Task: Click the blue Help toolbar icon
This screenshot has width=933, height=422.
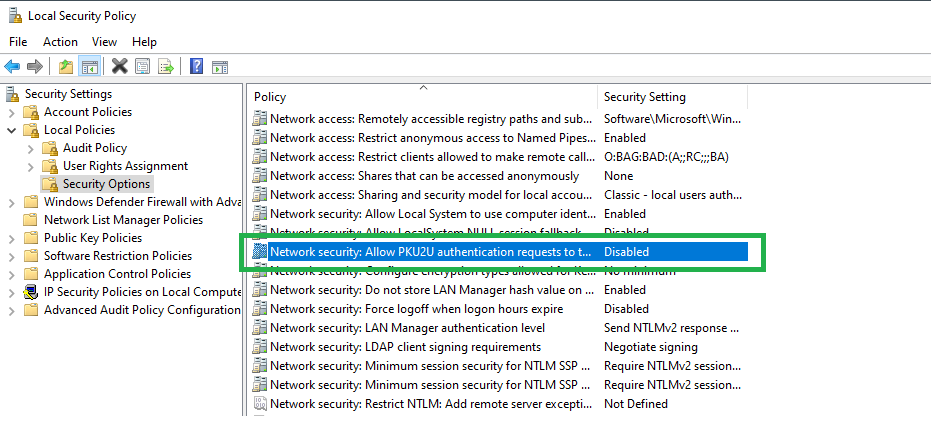Action: [197, 67]
